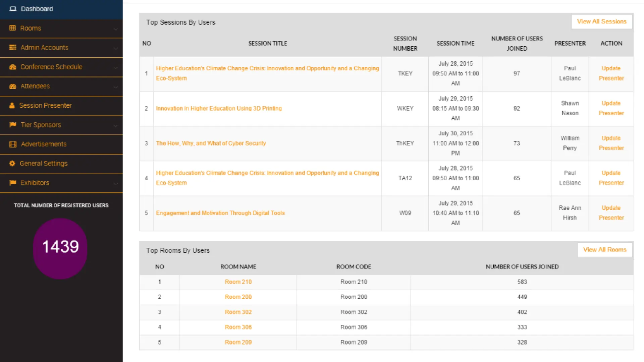Image resolution: width=644 pixels, height=362 pixels.
Task: Select session time July 30, 2015 cell
Action: (x=455, y=143)
